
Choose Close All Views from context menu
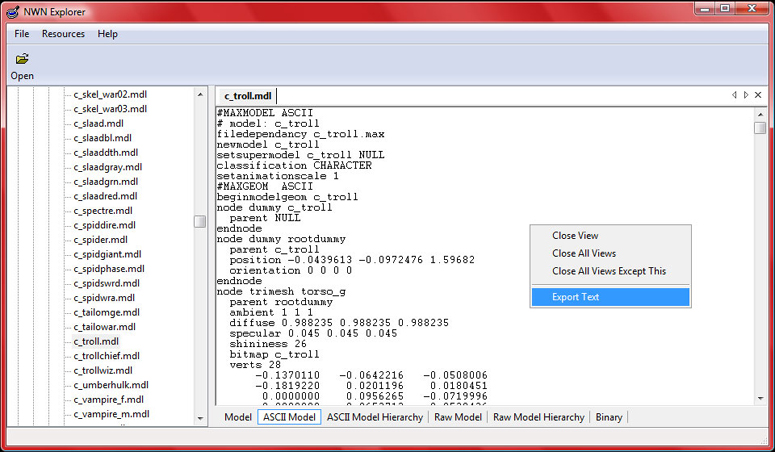coord(584,253)
